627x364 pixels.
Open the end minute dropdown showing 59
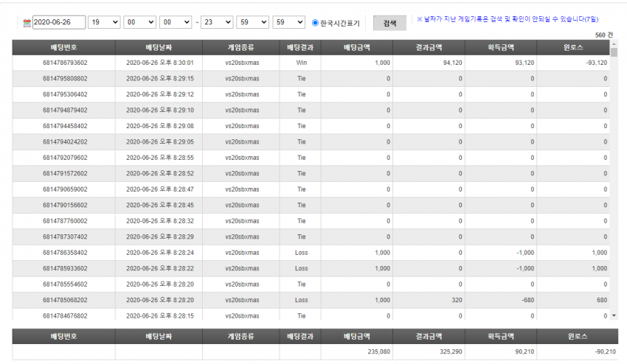click(x=253, y=22)
